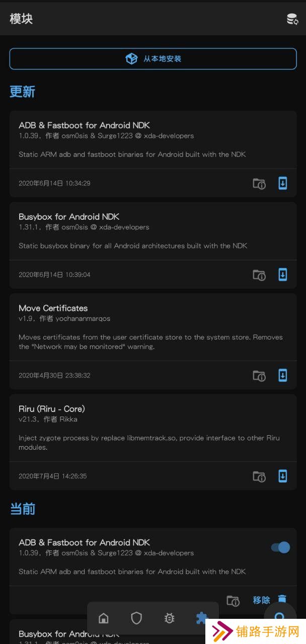This screenshot has height=644, width=306.
Task: Switch to the Superuser shield tab
Action: click(136, 618)
